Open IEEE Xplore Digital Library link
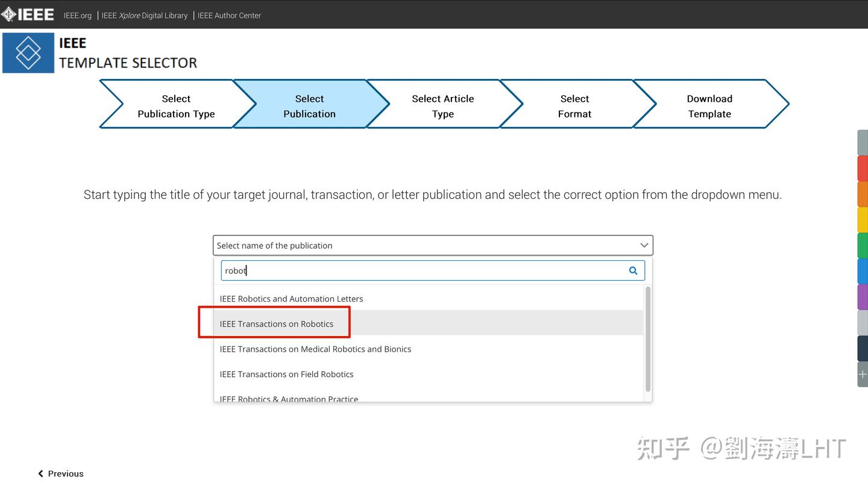 point(145,16)
